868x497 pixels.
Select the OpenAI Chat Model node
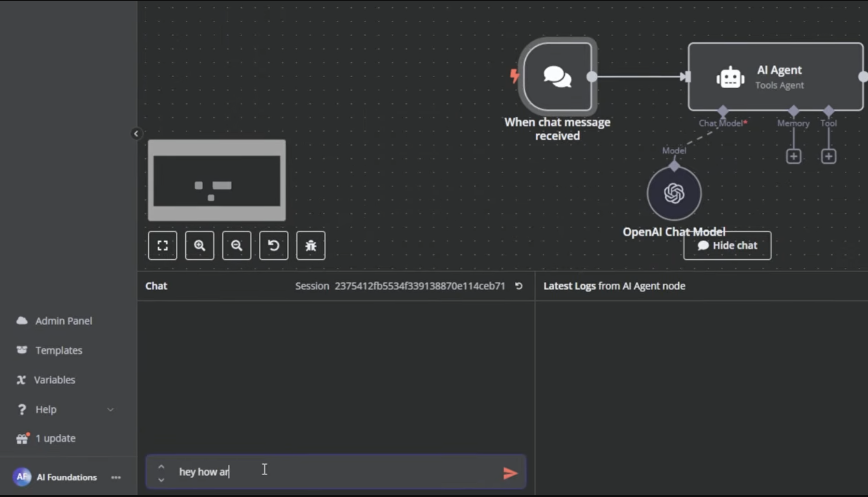(x=674, y=193)
